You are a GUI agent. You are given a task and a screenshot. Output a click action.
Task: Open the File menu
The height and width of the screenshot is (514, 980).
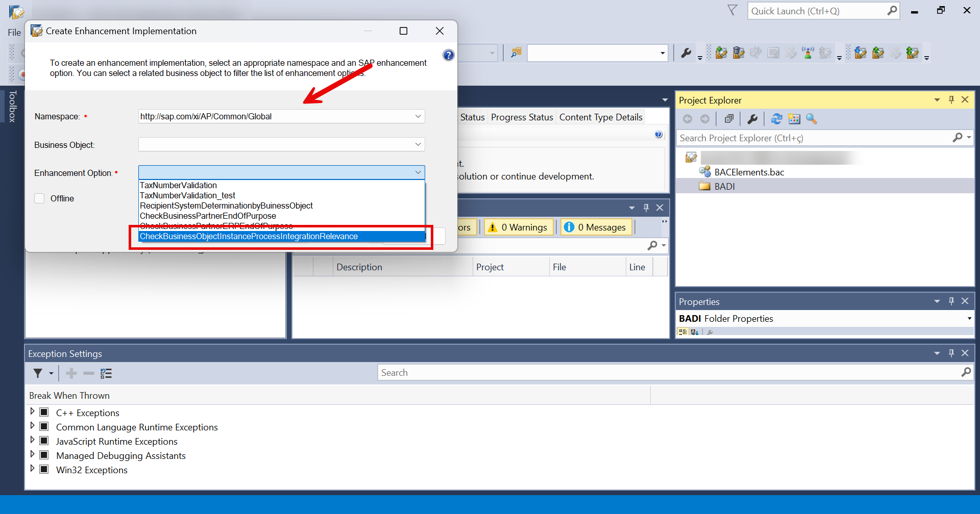[x=14, y=32]
